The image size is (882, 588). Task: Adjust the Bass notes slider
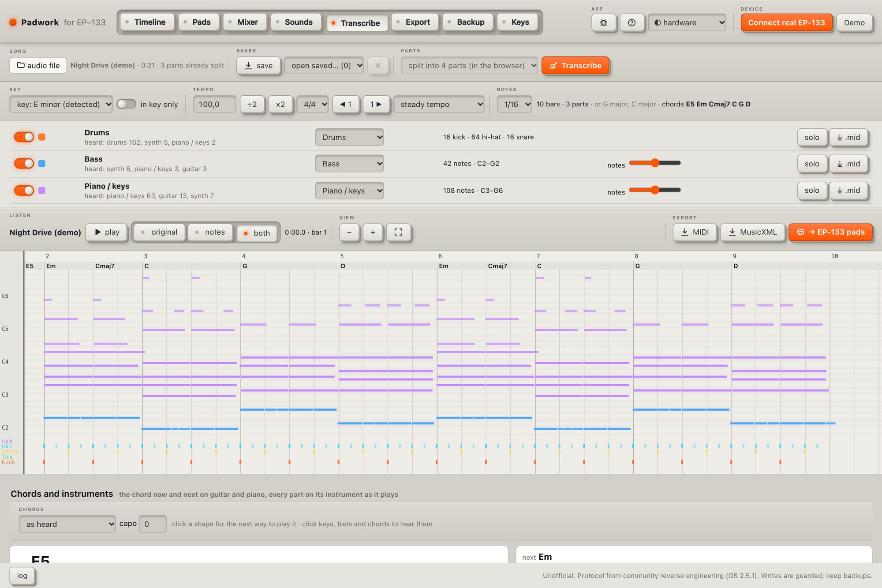click(x=655, y=163)
